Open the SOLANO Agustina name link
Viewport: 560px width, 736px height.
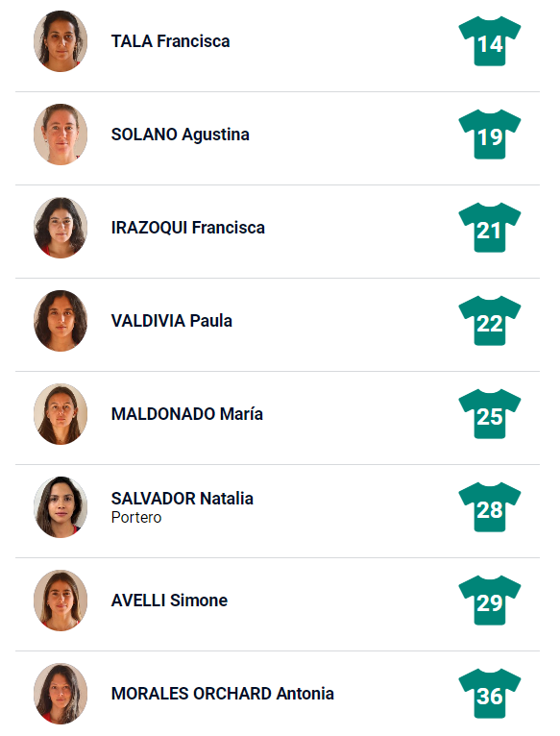pos(181,135)
